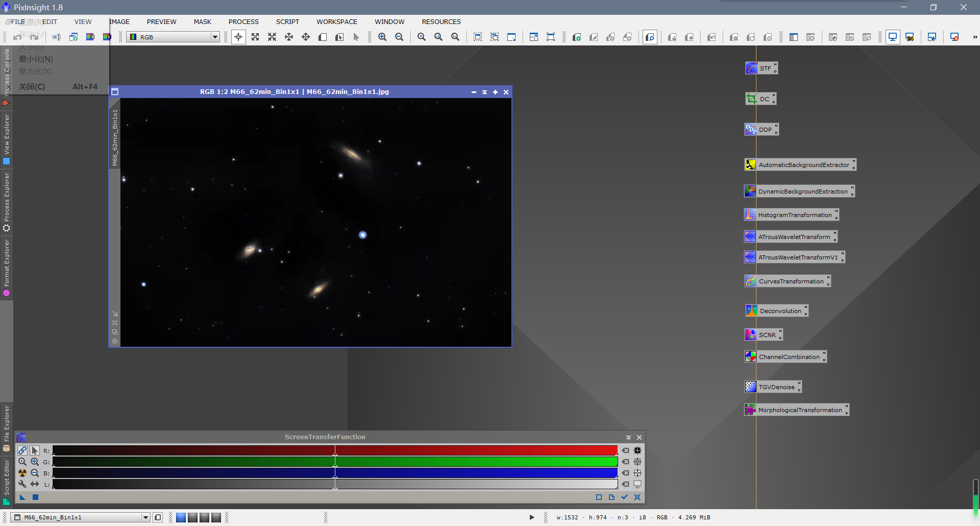Click STF apply-global blue square
980x526 pixels.
[x=35, y=497]
